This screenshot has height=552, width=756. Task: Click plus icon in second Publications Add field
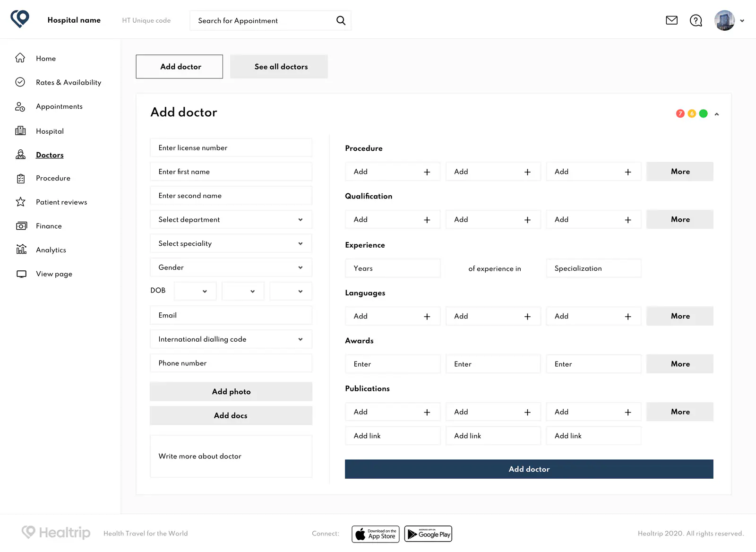pyautogui.click(x=527, y=412)
